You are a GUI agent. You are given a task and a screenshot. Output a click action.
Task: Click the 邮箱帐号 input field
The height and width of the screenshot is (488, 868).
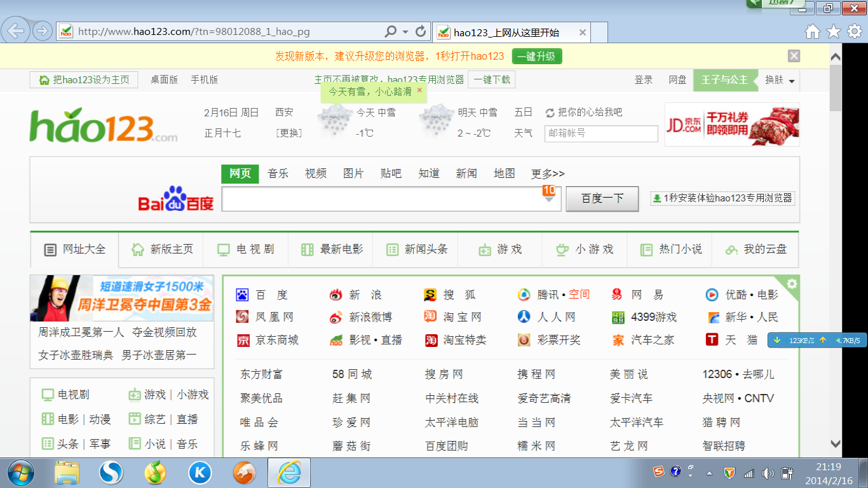pos(601,133)
